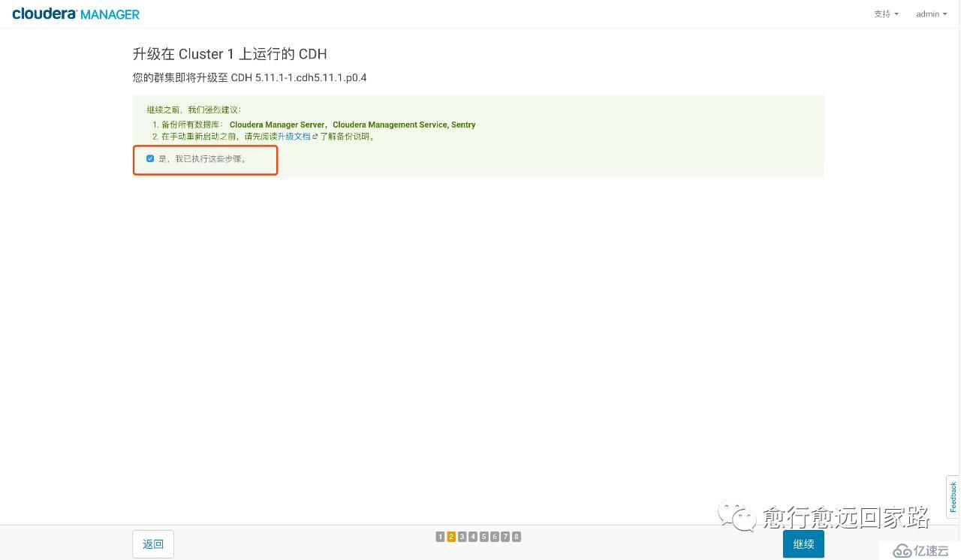Select wizard step 2 indicator

(x=451, y=537)
